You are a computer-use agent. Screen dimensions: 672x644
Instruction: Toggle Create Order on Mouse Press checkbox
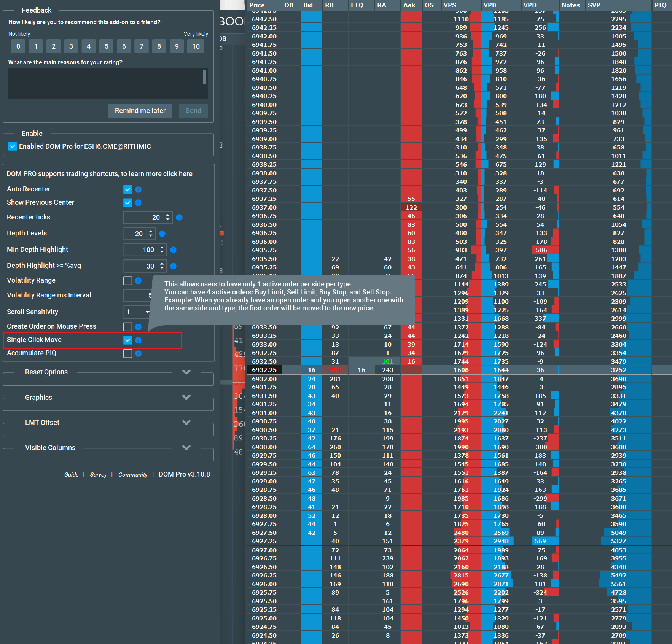pos(128,327)
